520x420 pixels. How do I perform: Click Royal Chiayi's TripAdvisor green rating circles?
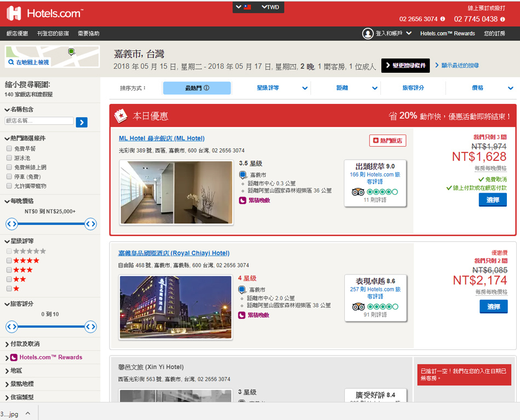383,307
